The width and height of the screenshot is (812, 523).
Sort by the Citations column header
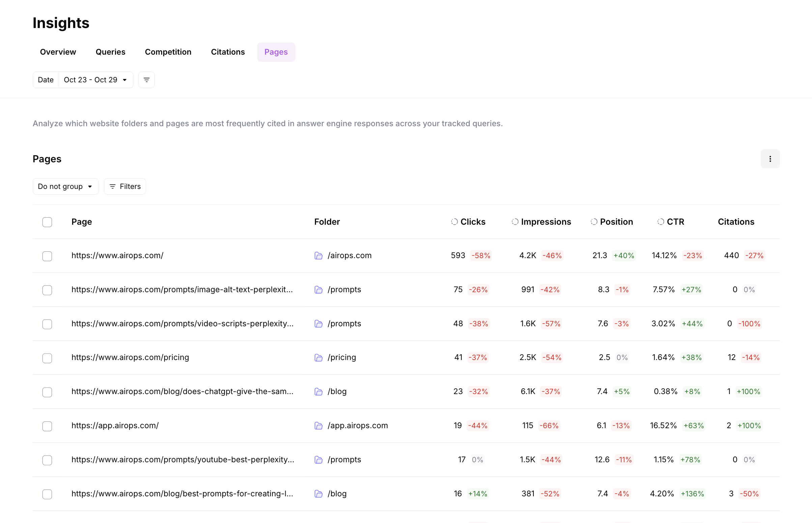[736, 222]
